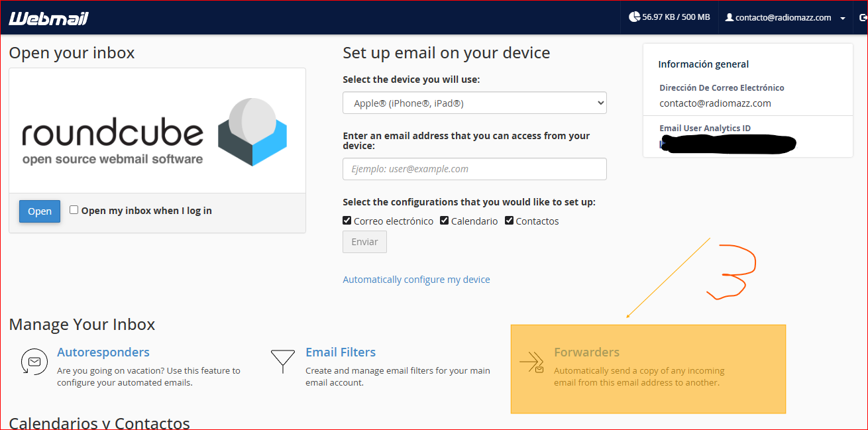868x430 pixels.
Task: Click the Forwarders description text
Action: (639, 377)
